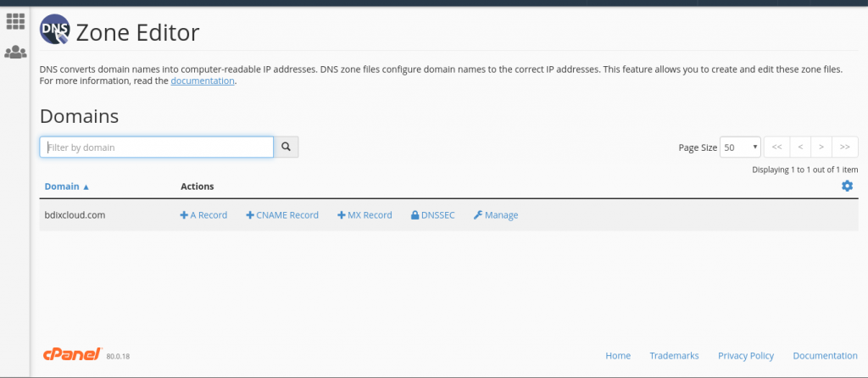The height and width of the screenshot is (378, 868).
Task: Click the DNS Zone Editor logo icon
Action: point(55,30)
